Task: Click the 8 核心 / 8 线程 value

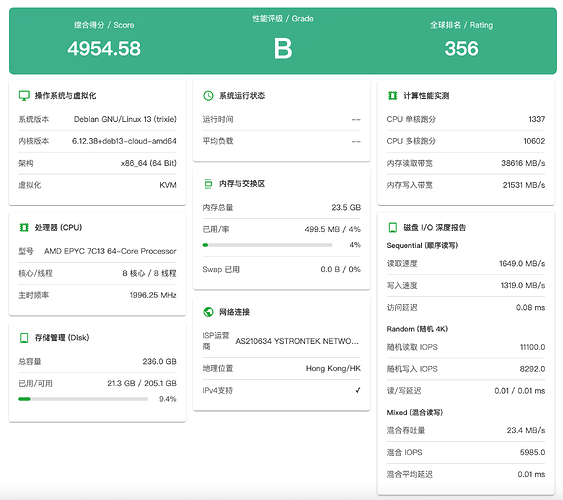Action: [149, 273]
